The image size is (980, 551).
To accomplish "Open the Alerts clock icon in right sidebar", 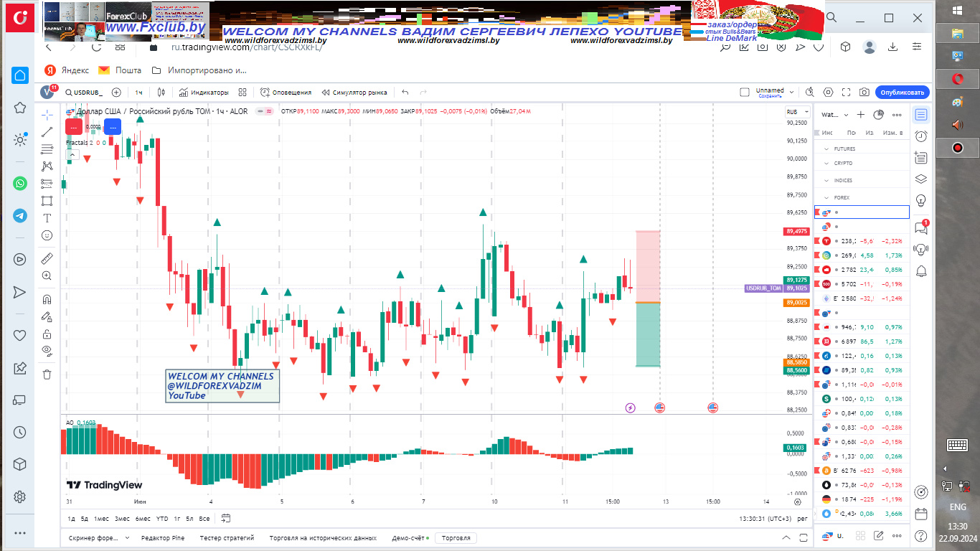I will coord(921,136).
